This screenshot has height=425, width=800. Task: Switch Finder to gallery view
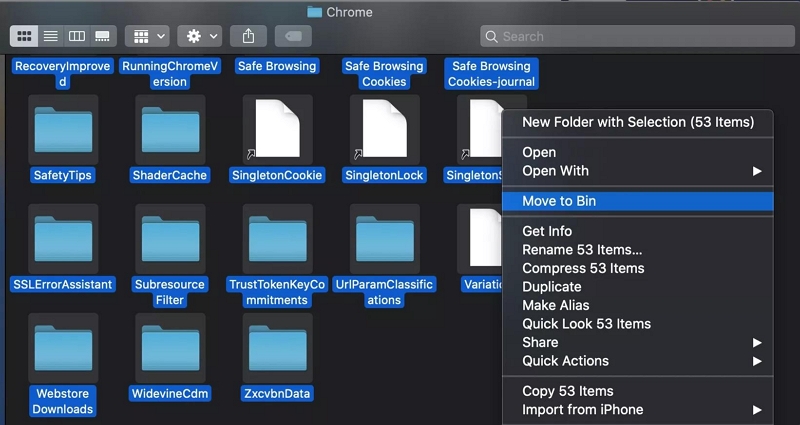(103, 36)
